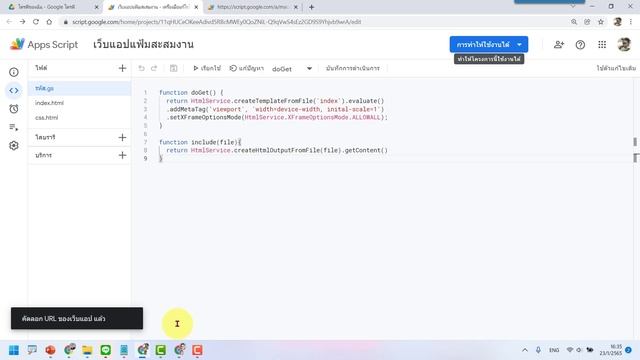Click code line 7 function include
This screenshot has height=360, width=640.
coord(200,142)
